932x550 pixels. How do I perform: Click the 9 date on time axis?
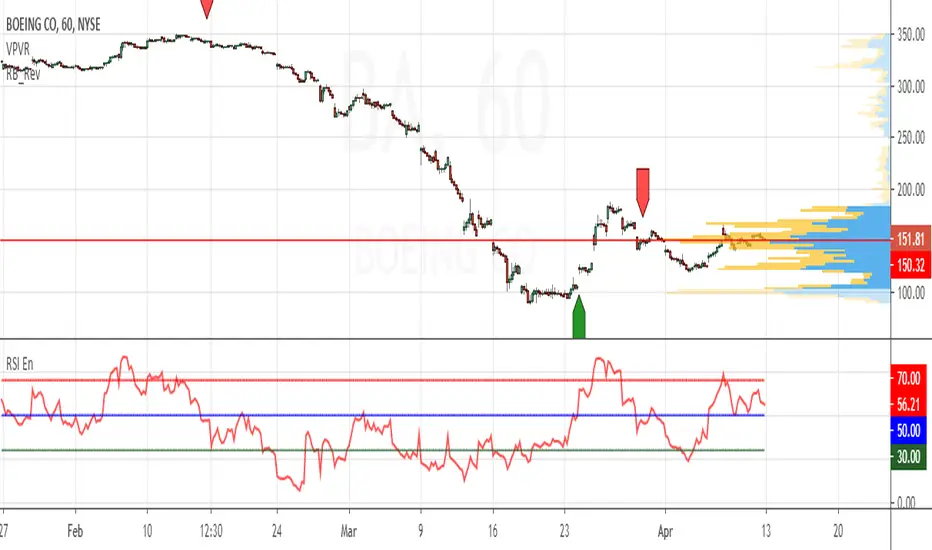[x=421, y=531]
